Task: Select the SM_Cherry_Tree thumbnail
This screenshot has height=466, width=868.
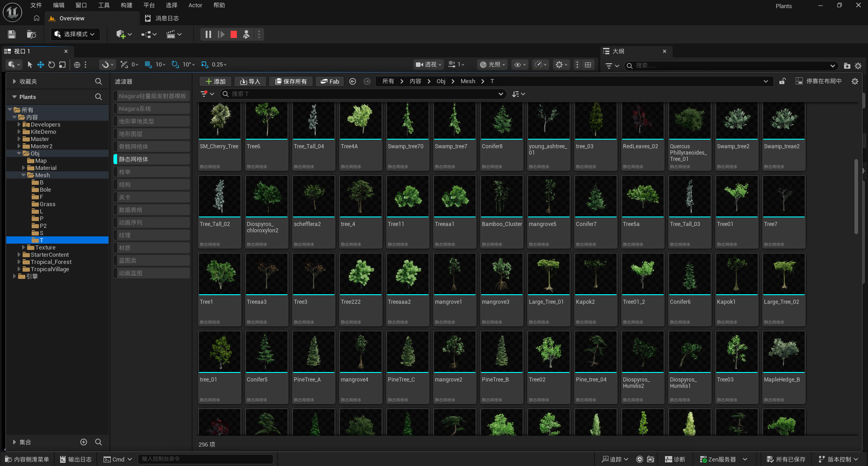Action: point(220,120)
